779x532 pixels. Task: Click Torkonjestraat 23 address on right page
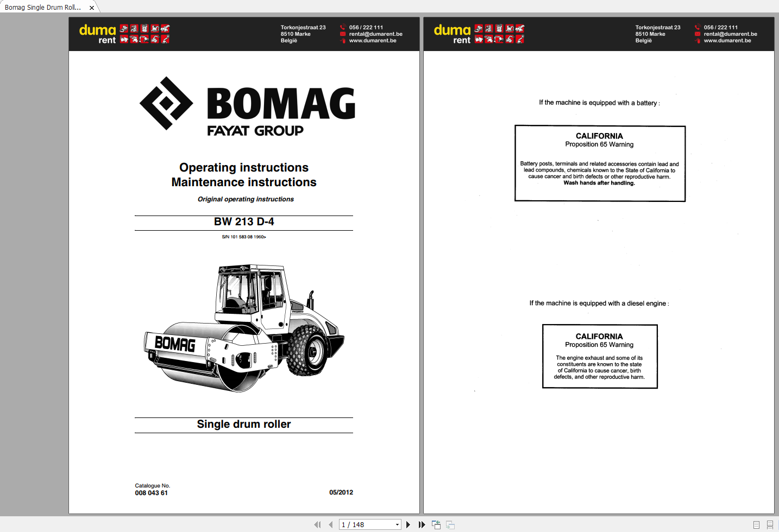(x=658, y=27)
